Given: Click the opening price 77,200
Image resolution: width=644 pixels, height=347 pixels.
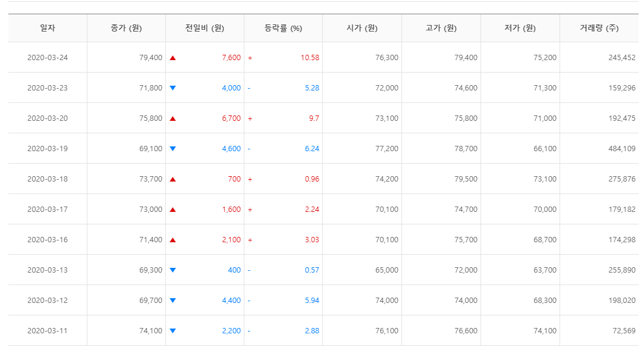Looking at the screenshot, I should click(x=387, y=149).
